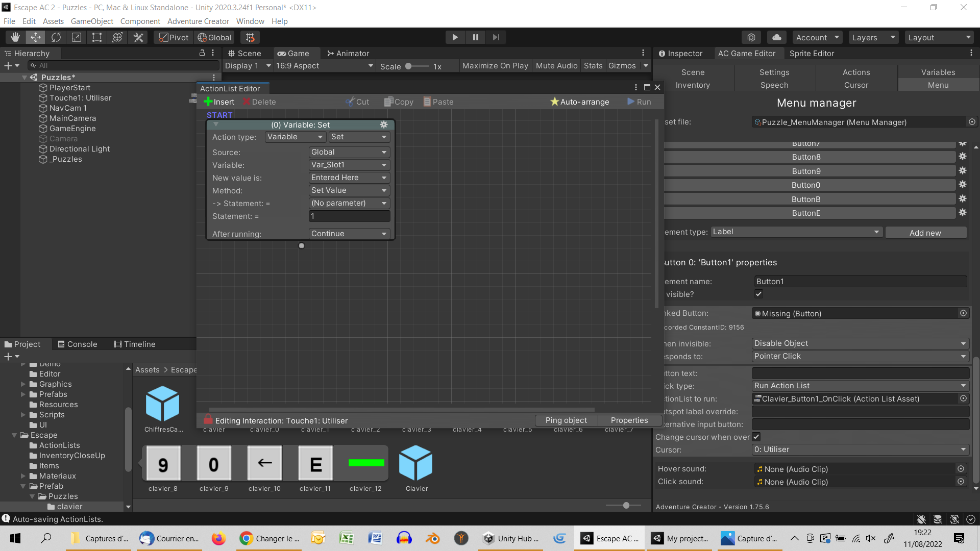Open Blender from the taskbar
This screenshot has height=551, width=980.
[x=433, y=538]
